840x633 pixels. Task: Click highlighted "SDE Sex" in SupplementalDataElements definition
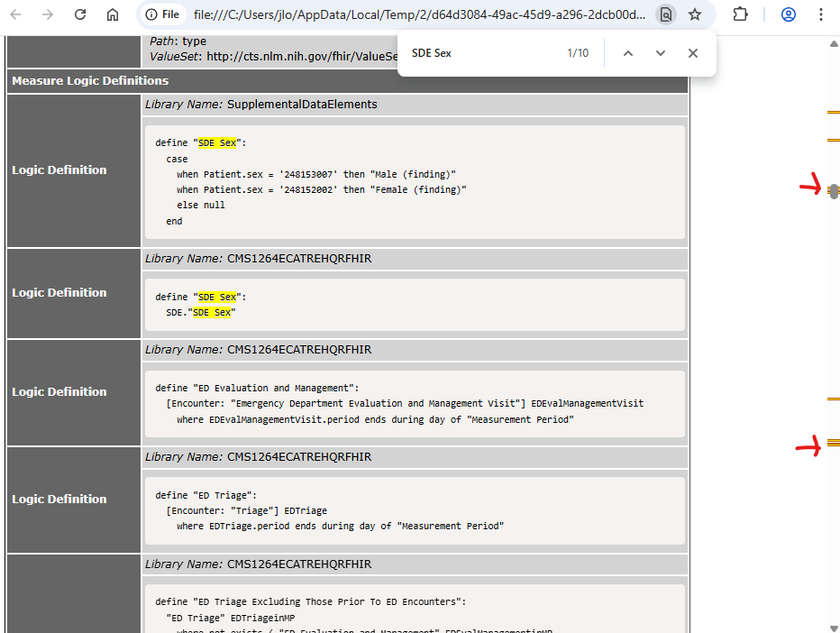pyautogui.click(x=217, y=142)
